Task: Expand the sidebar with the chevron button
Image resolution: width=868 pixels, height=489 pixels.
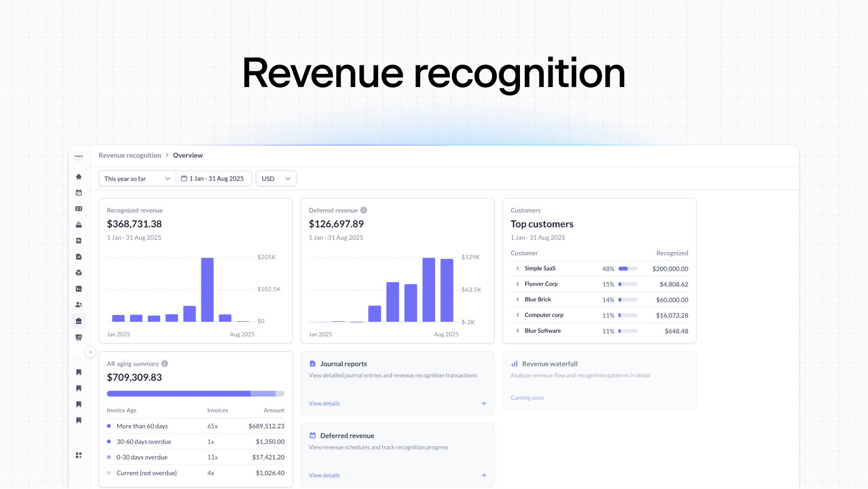Action: 90,352
